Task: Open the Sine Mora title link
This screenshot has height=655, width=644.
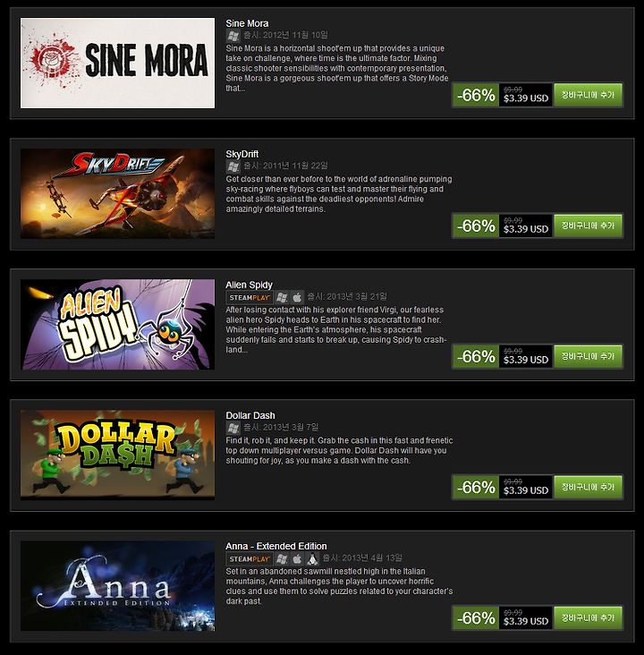Action: point(247,23)
